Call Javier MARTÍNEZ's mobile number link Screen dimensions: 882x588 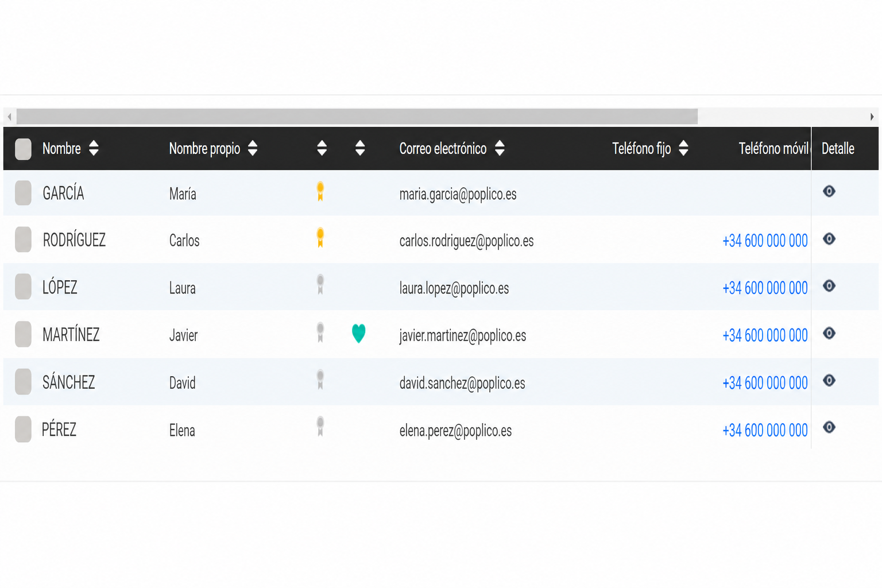click(765, 335)
